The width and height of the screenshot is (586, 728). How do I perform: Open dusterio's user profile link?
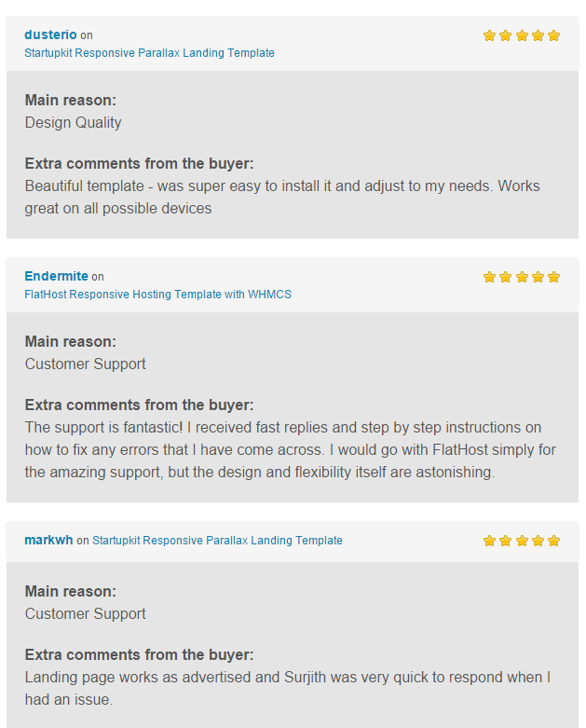coord(50,34)
